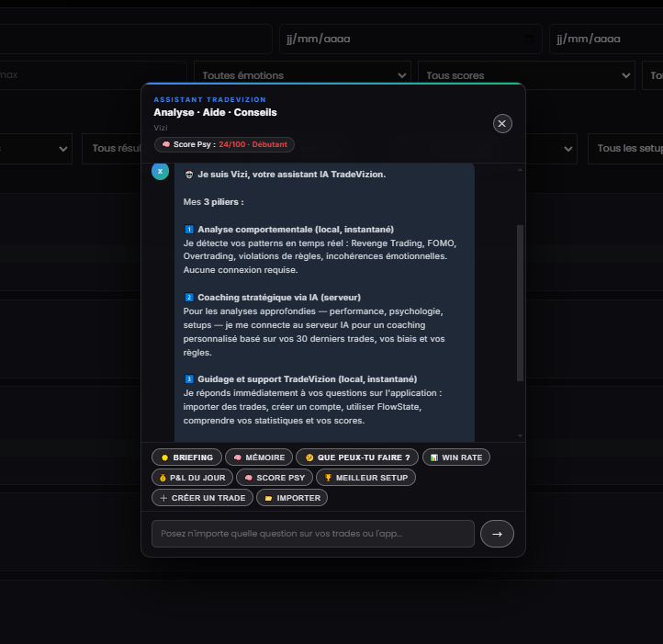Viewport: 663px width, 644px height.
Task: Click the Vizi avatar icon in chat
Action: (161, 172)
